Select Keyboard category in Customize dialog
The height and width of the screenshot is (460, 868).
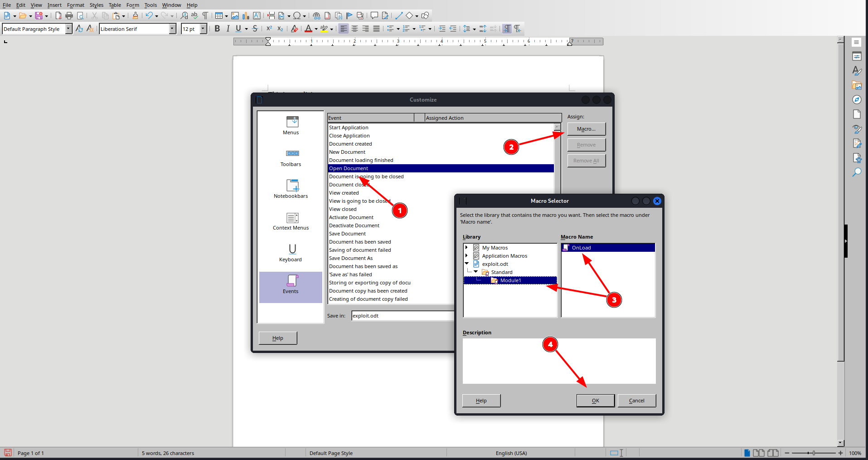(x=291, y=252)
